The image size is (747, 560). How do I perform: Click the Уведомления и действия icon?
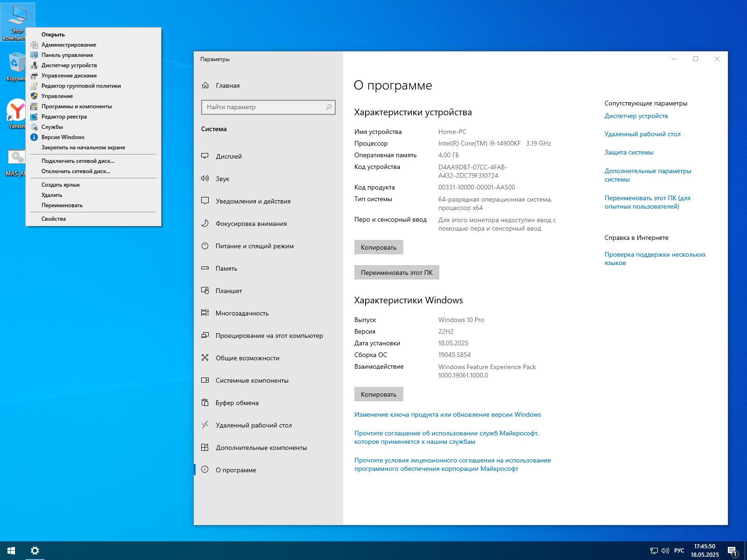205,201
